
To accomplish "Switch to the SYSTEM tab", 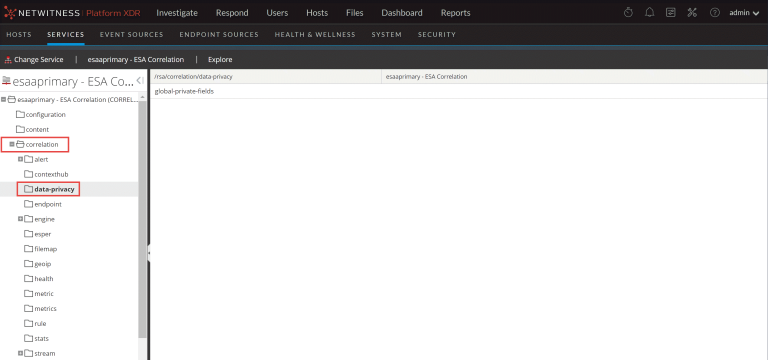I will pyautogui.click(x=386, y=35).
